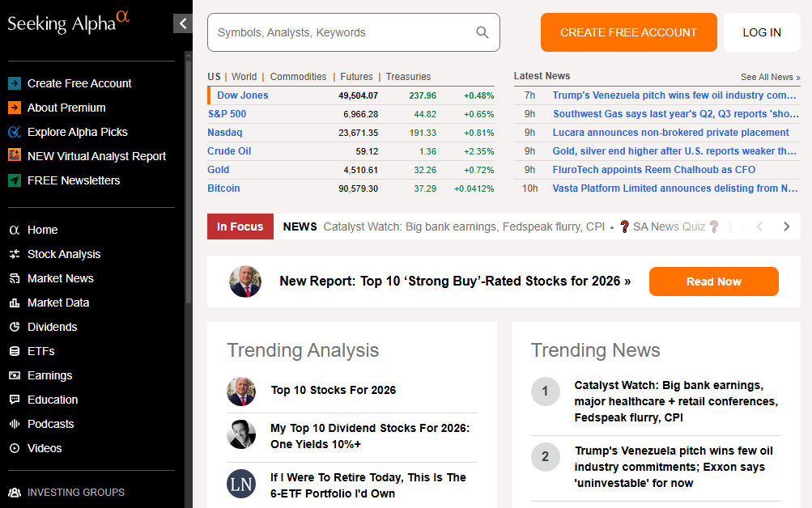The height and width of the screenshot is (508, 812).
Task: Open Market News via its sidebar icon
Action: coord(14,278)
